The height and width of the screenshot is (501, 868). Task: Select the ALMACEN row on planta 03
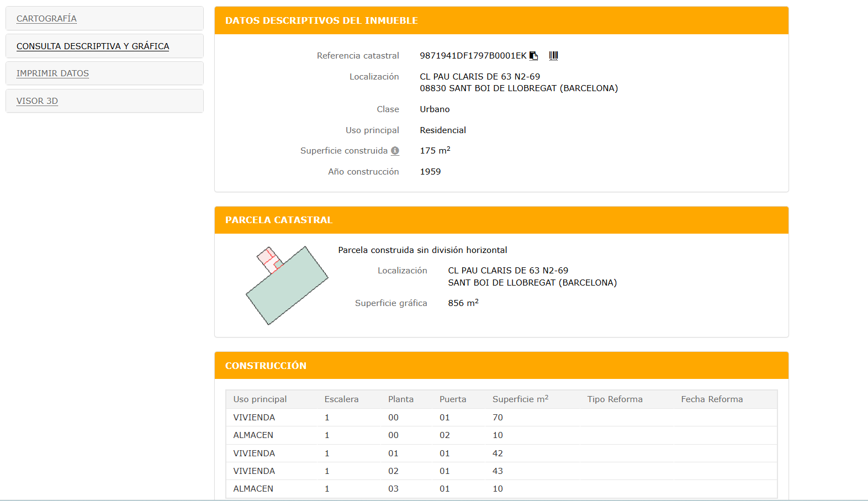253,489
